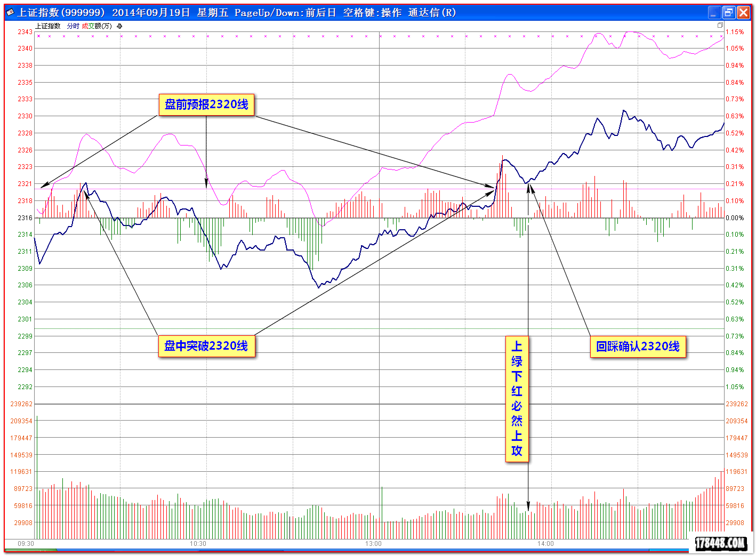The width and height of the screenshot is (756, 556).
Task: Click the 2335 price axis value
Action: pos(25,83)
